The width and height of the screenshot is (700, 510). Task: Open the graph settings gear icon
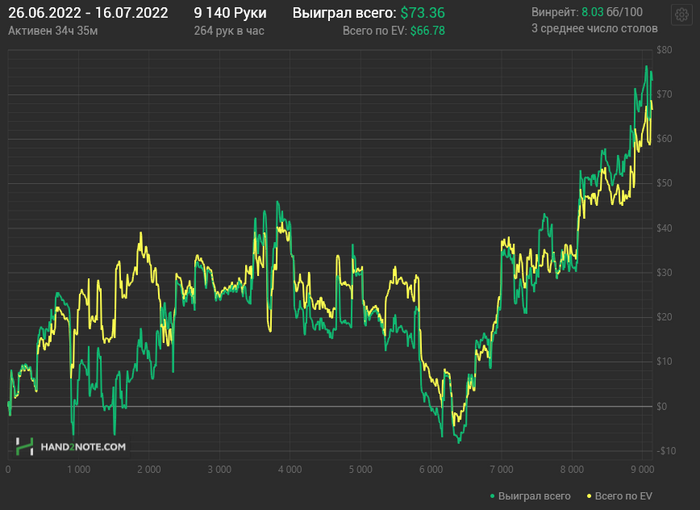(682, 15)
